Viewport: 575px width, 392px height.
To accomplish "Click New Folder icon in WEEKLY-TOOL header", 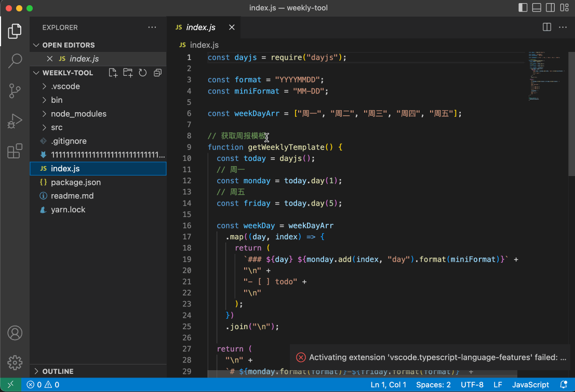I will 128,73.
